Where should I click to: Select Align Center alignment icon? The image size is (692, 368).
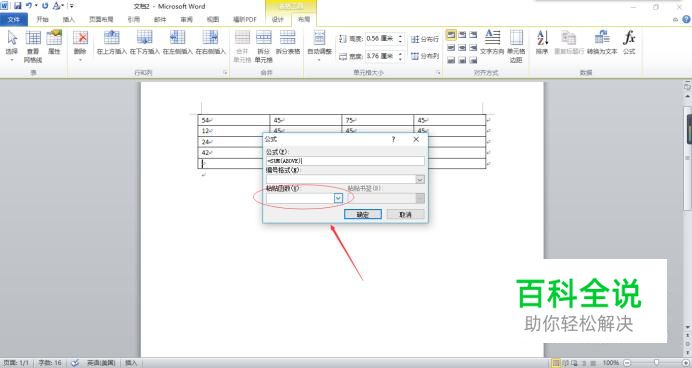[462, 47]
